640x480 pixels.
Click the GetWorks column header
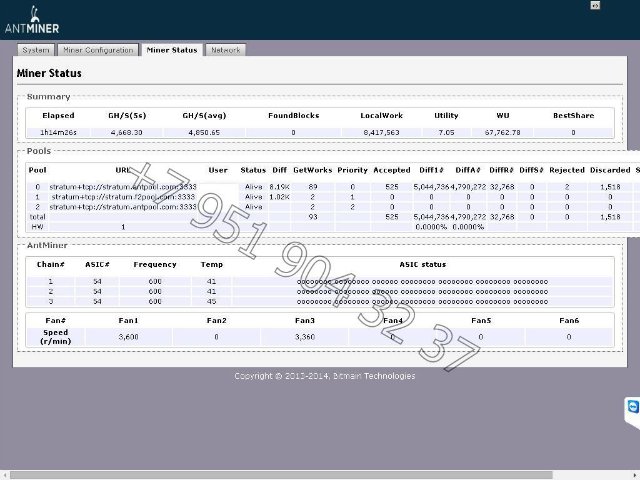(x=313, y=170)
